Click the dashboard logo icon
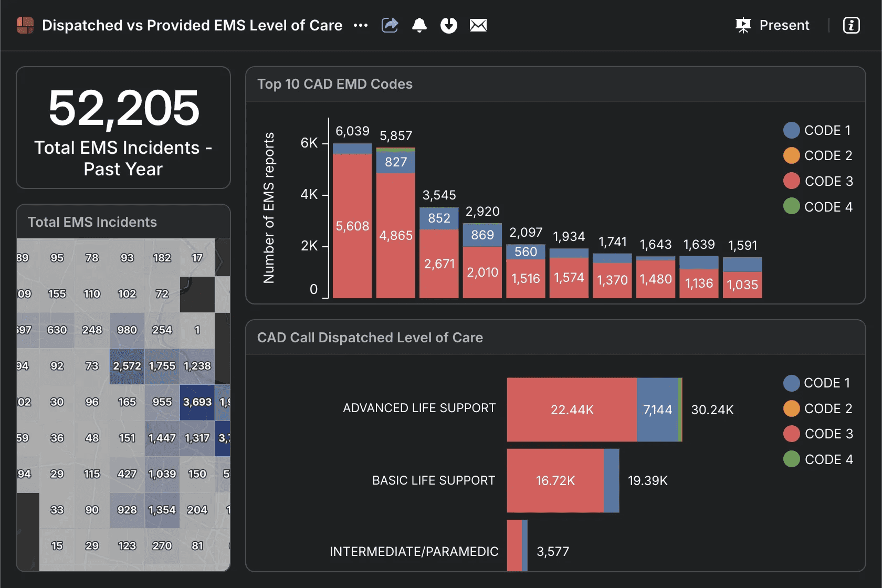This screenshot has height=588, width=882. pos(25,25)
